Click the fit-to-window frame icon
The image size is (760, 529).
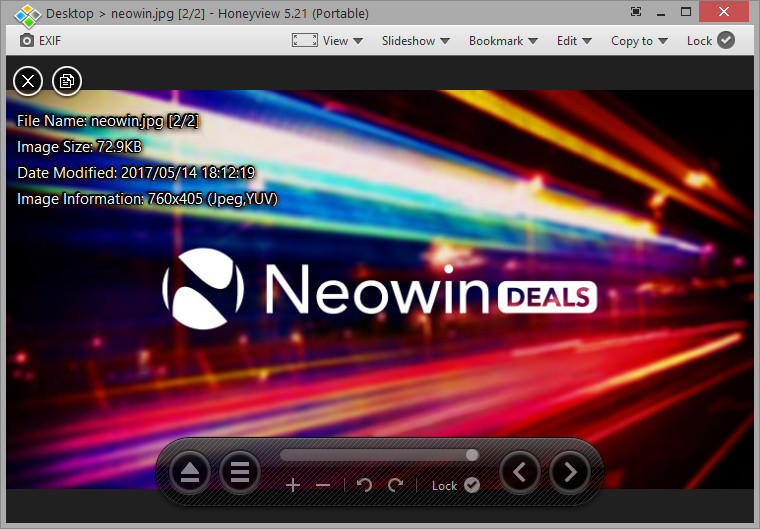304,40
